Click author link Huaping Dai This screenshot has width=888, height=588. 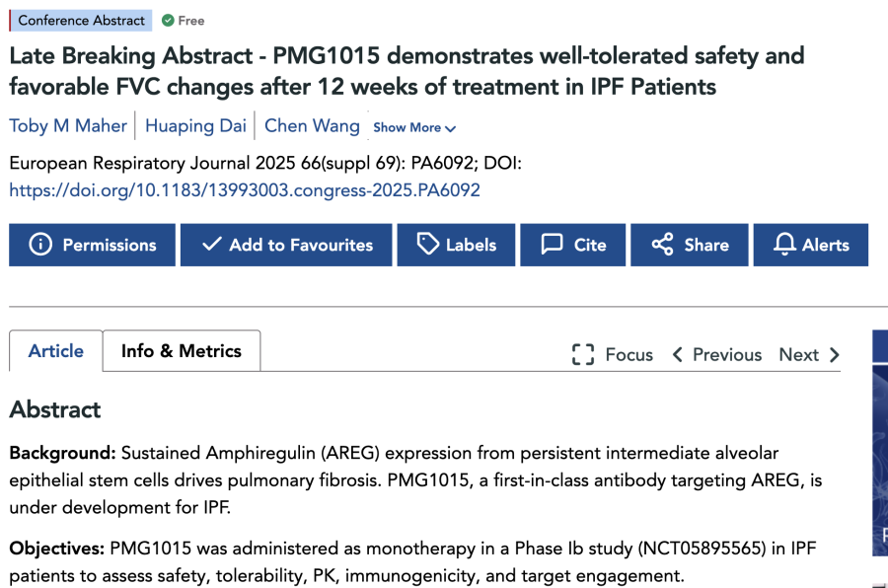[195, 126]
